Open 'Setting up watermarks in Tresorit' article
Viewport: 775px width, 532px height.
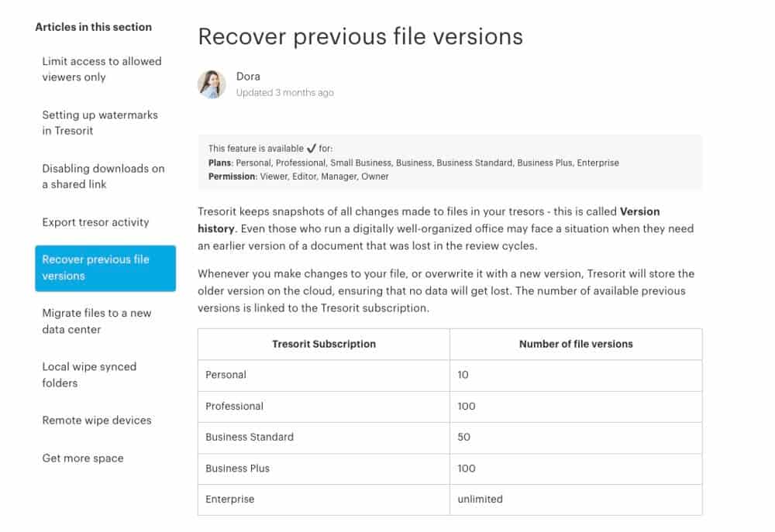pyautogui.click(x=100, y=122)
